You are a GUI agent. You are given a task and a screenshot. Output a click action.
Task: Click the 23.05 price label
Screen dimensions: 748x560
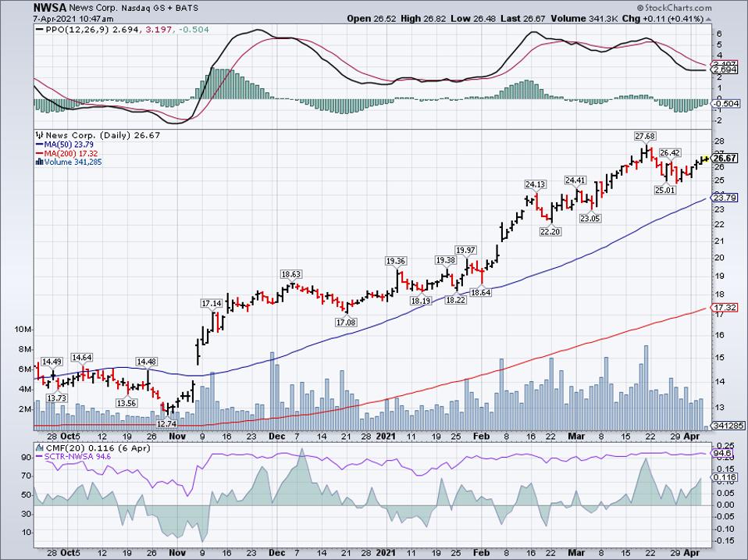[x=590, y=219]
